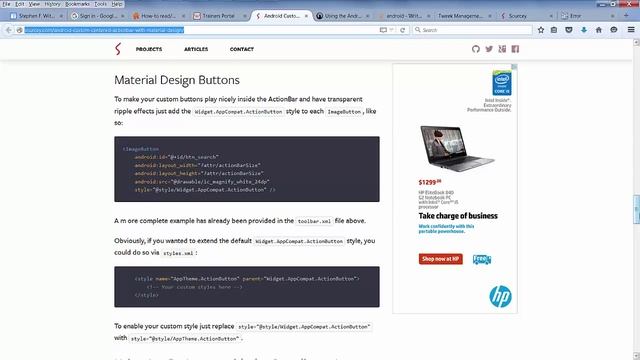640x360 pixels.
Task: Click the Sourcey logo in the site header
Action: point(118,49)
